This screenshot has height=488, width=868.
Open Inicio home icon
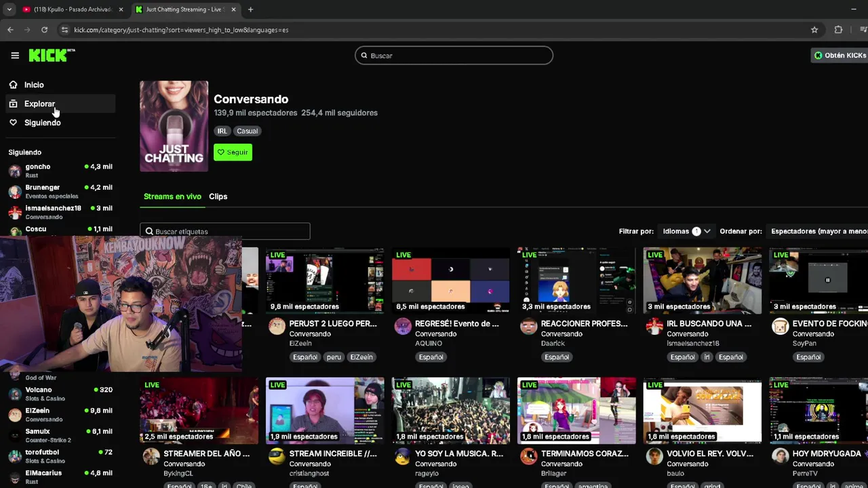pos(13,85)
